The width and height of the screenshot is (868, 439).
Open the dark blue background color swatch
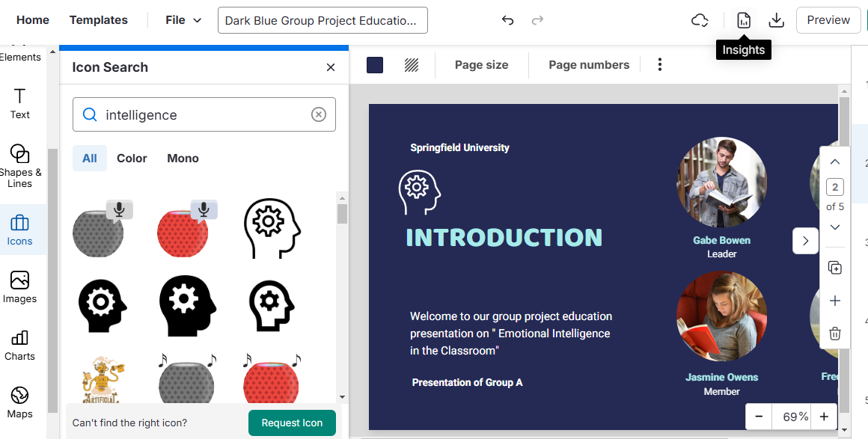[x=375, y=65]
